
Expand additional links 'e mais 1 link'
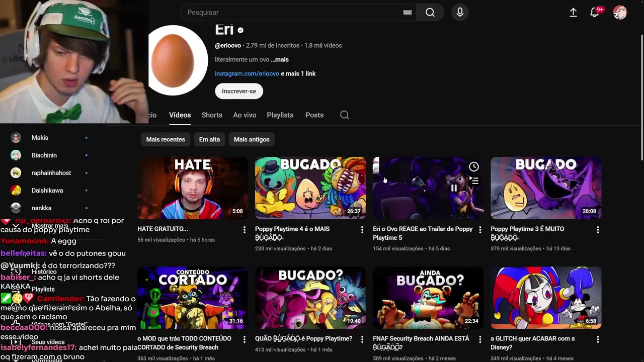point(298,73)
